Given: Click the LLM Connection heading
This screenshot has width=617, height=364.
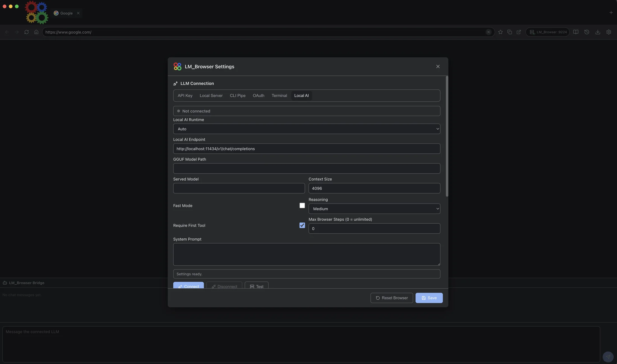Looking at the screenshot, I should (197, 84).
